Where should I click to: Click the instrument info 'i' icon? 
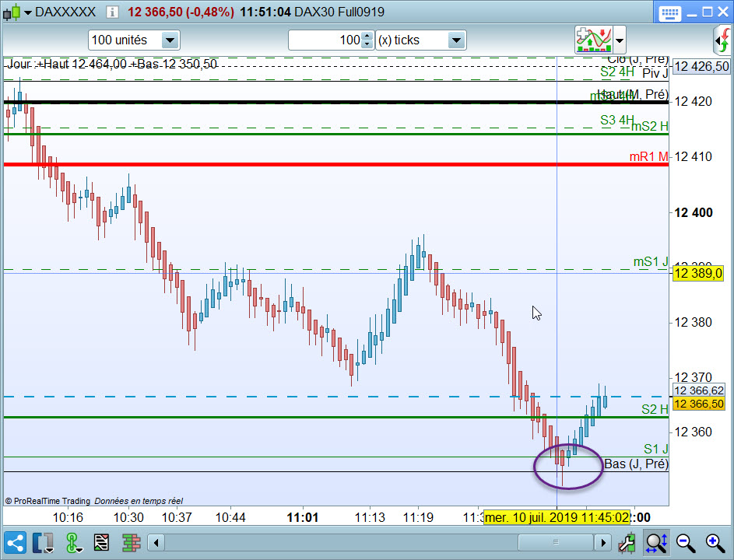(x=112, y=12)
